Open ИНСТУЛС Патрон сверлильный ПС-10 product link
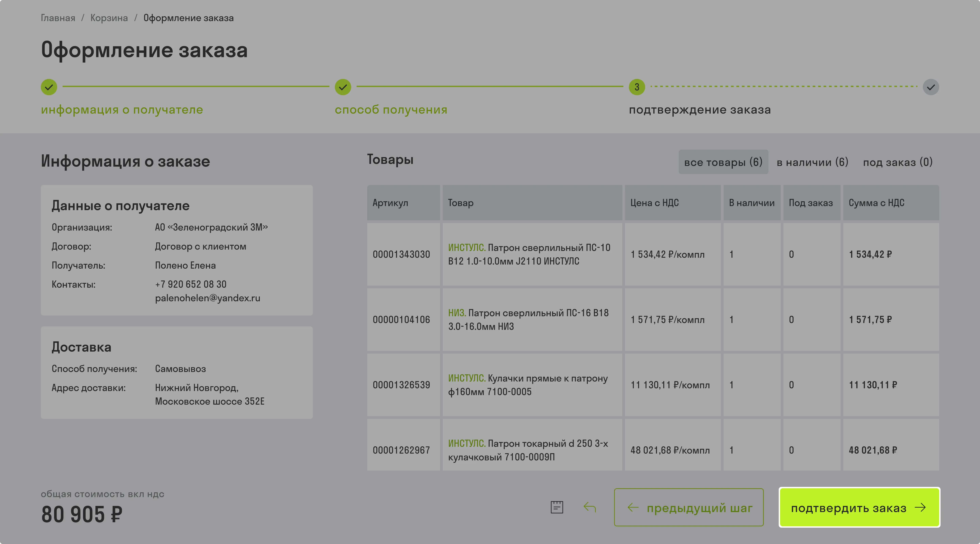This screenshot has height=544, width=980. coord(529,254)
